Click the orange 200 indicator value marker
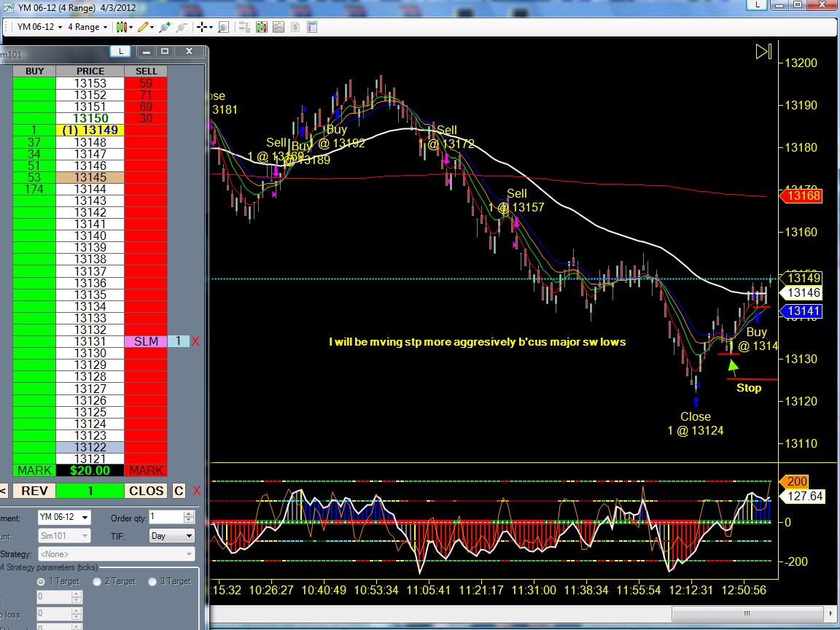The image size is (840, 630). 795,481
